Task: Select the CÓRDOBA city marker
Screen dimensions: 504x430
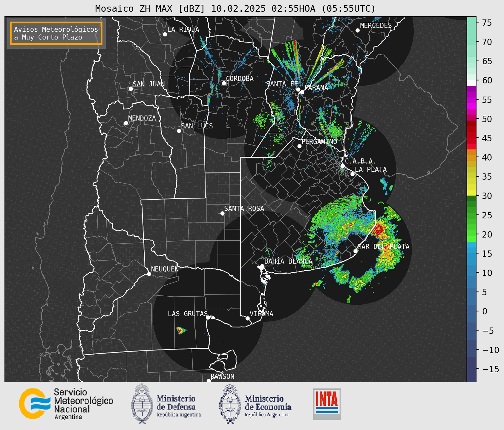Action: (x=224, y=83)
